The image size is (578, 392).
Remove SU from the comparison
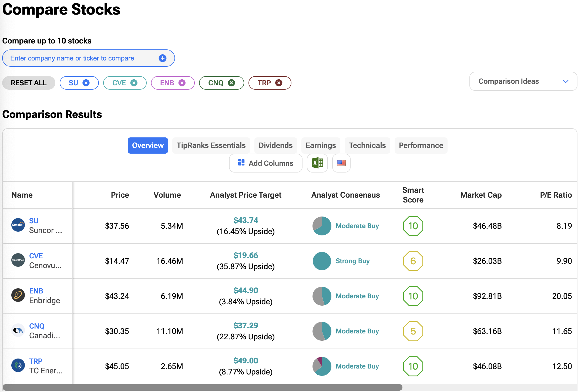tap(86, 83)
